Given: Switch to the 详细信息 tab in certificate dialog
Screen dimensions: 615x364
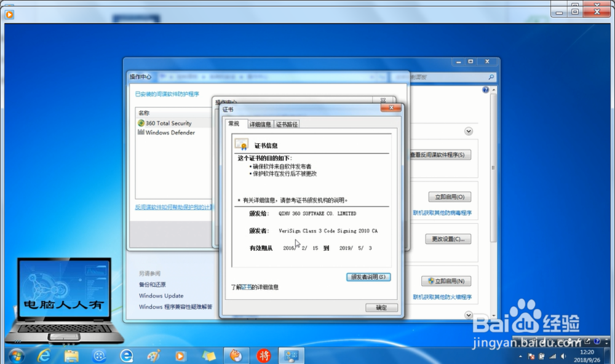Looking at the screenshot, I should click(x=260, y=124).
